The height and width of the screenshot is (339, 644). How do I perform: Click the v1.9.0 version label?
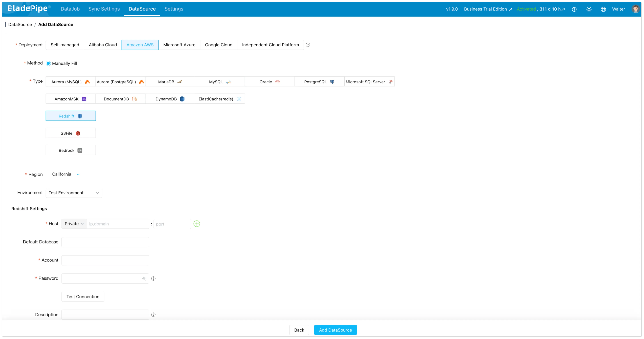tap(452, 9)
